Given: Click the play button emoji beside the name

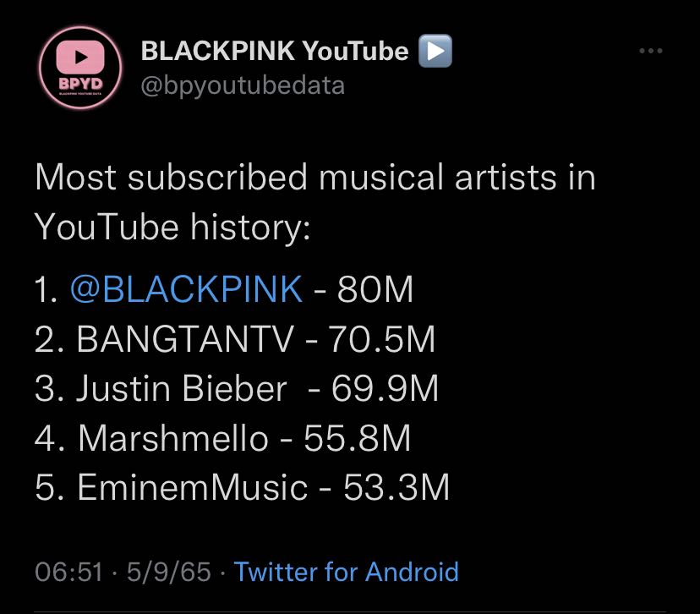Looking at the screenshot, I should click(435, 52).
